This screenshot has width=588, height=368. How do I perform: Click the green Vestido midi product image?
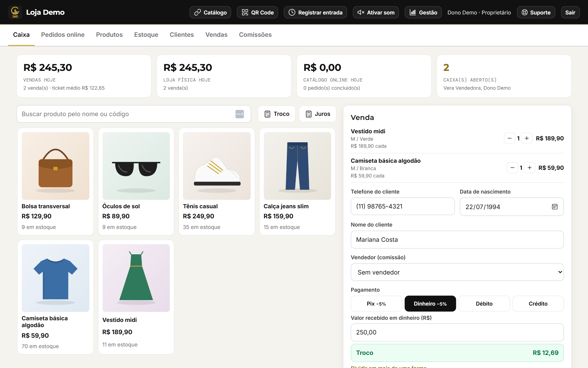coord(136,278)
